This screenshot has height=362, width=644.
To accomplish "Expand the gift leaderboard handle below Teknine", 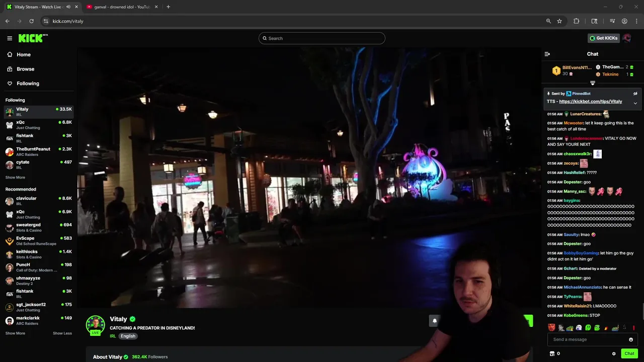I will [593, 83].
